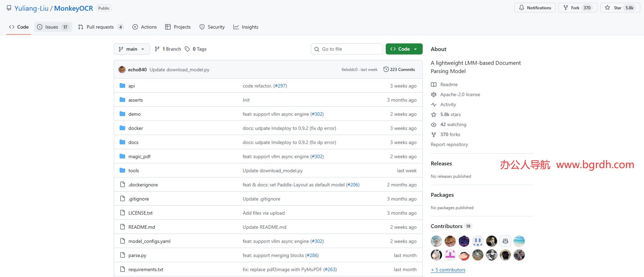Open the Apache-2.0 license link
The width and height of the screenshot is (644, 277).
(x=460, y=94)
